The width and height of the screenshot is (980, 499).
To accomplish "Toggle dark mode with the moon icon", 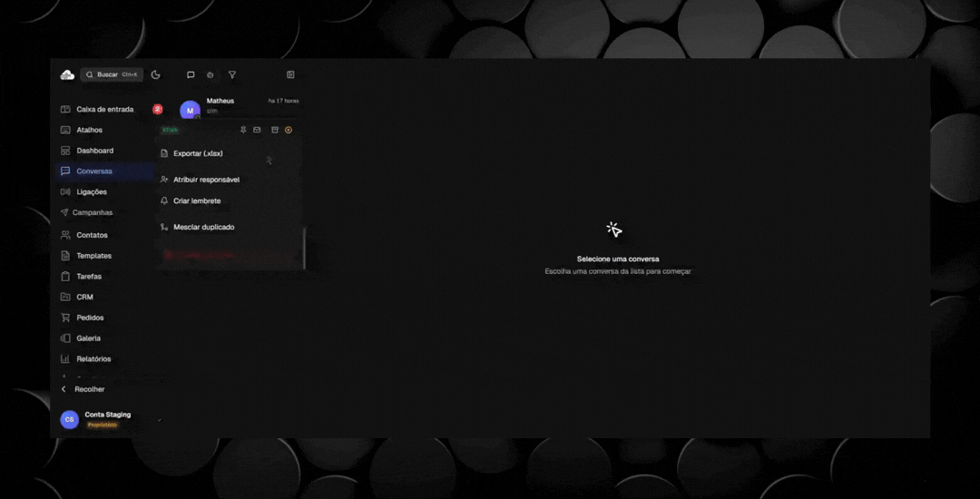I will coord(156,75).
